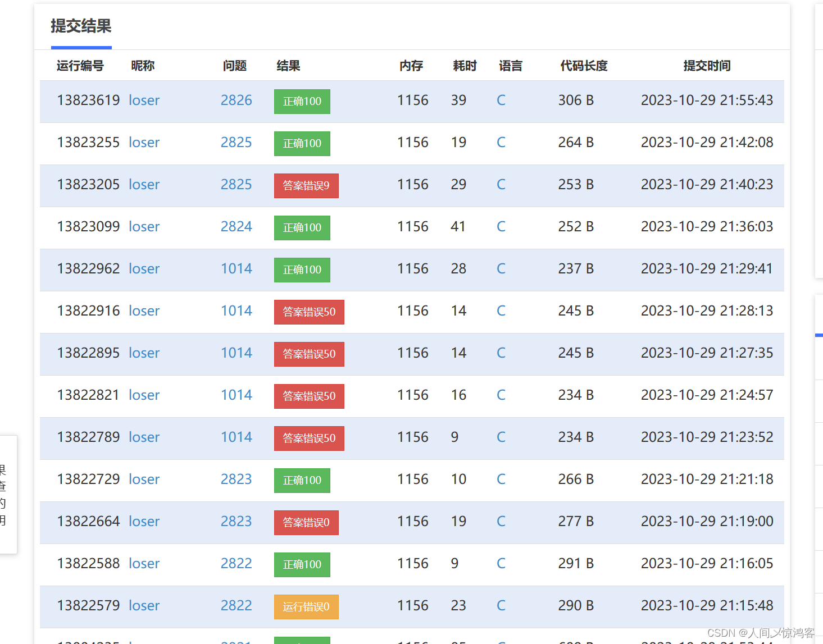Viewport: 823px width, 644px height.
Task: Open problem 2823 in run 13822664 row
Action: click(x=236, y=522)
